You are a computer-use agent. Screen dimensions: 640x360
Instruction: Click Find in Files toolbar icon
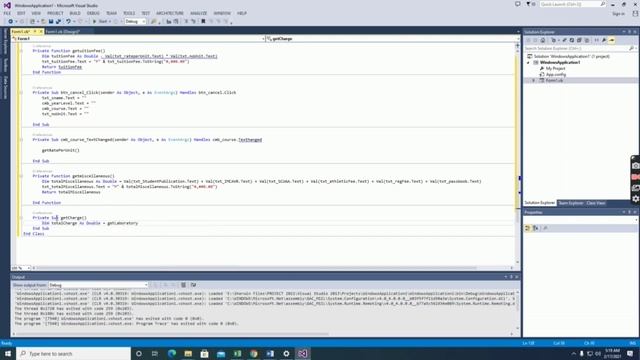coord(153,21)
